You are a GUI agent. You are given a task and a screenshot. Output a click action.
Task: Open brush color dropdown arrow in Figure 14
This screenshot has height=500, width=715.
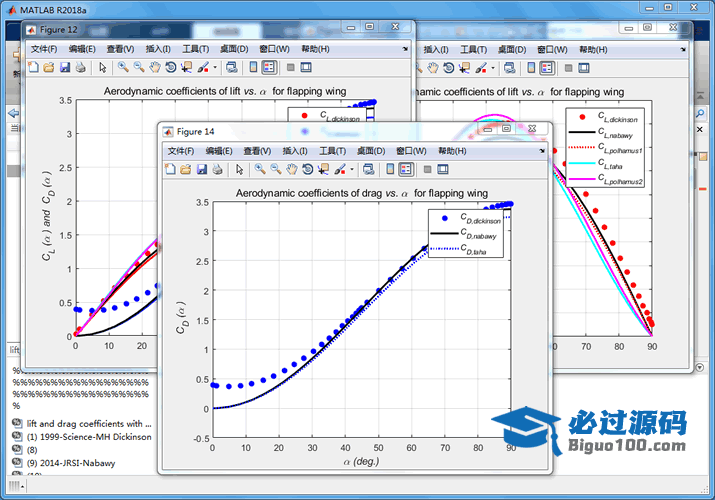click(x=352, y=170)
